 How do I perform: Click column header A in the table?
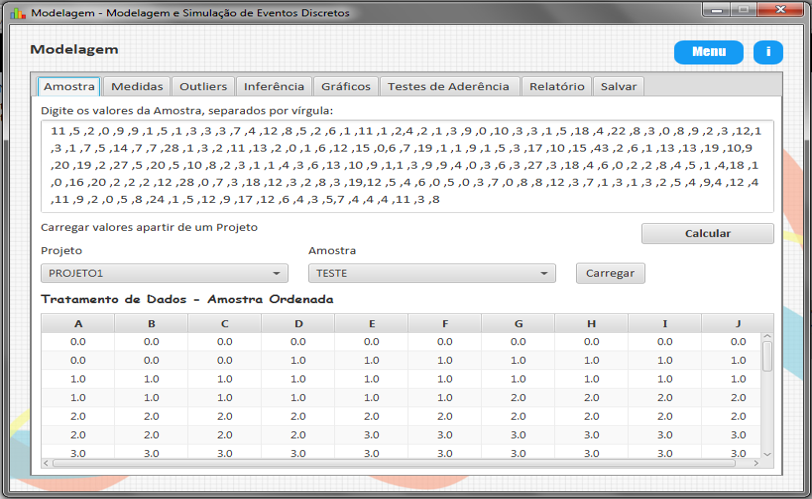[x=78, y=323]
